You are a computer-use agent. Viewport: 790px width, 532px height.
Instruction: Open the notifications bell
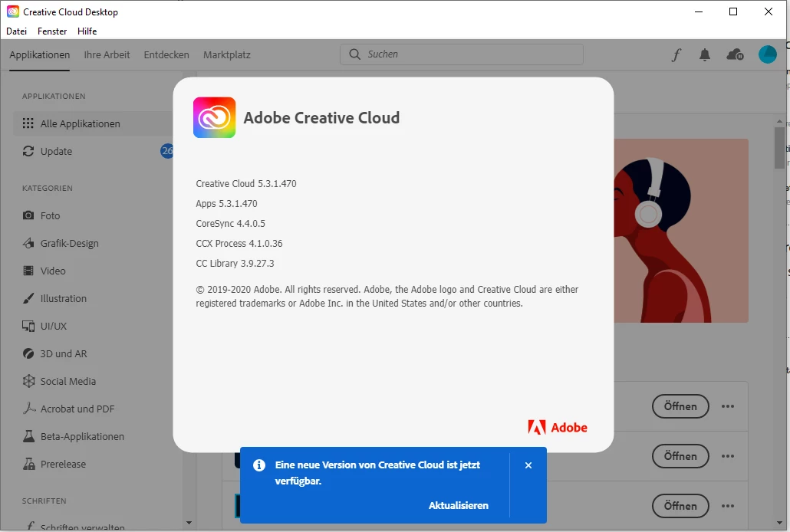[705, 55]
